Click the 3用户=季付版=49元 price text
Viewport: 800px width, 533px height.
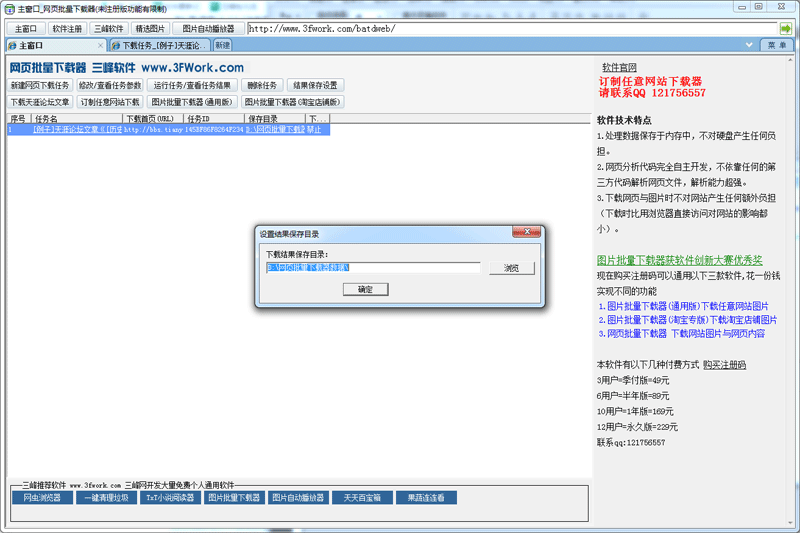633,380
